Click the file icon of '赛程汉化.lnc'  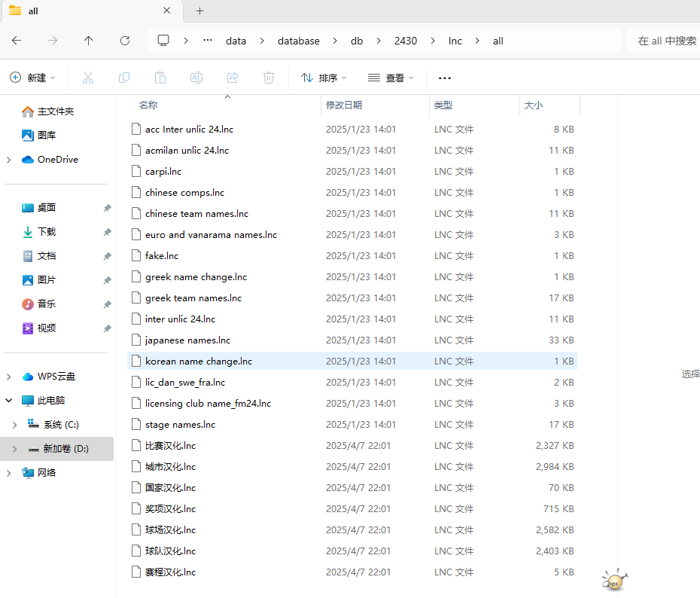coord(136,572)
